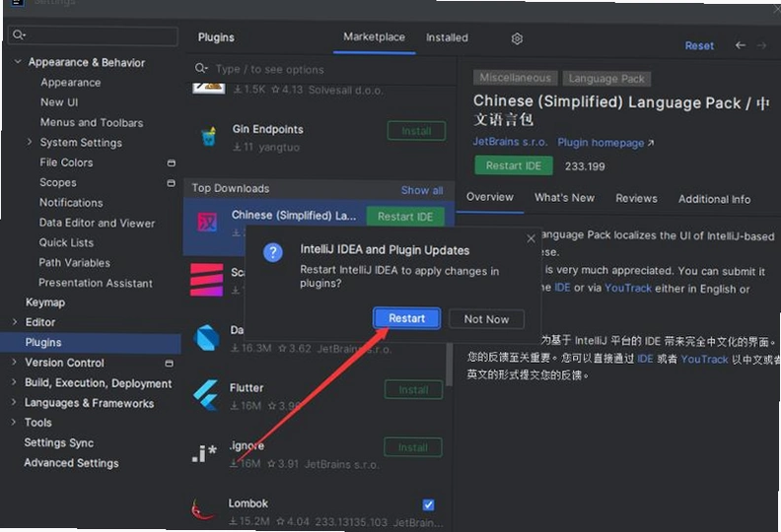Open the JetBrains s.r.o. vendor link
The height and width of the screenshot is (532, 781).
pos(510,142)
